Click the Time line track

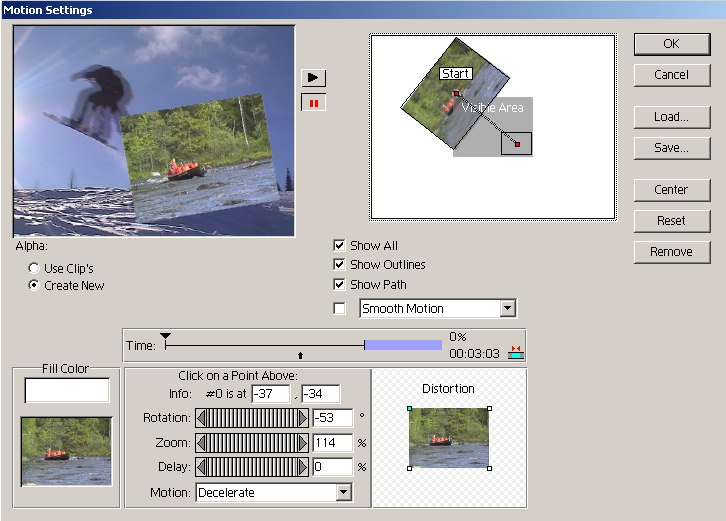coord(265,345)
